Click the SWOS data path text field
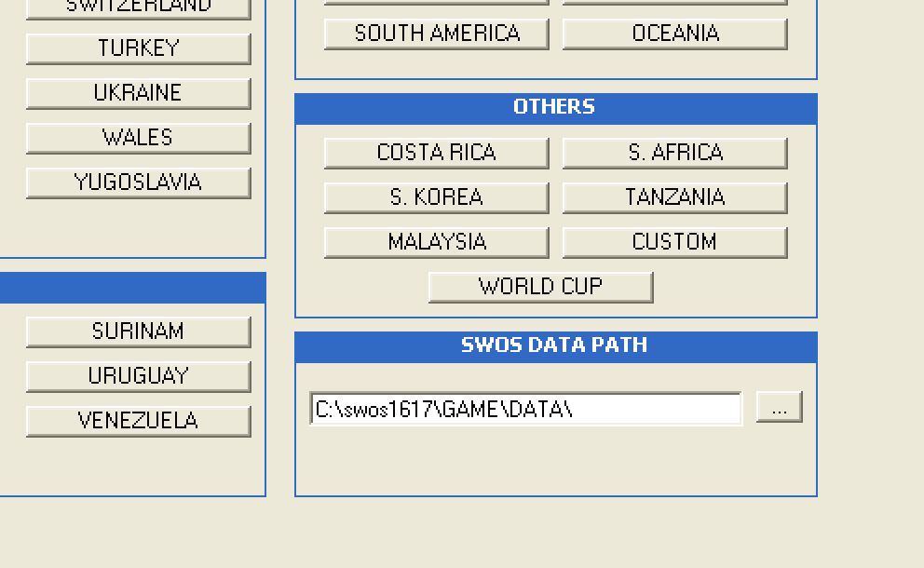 [x=525, y=409]
